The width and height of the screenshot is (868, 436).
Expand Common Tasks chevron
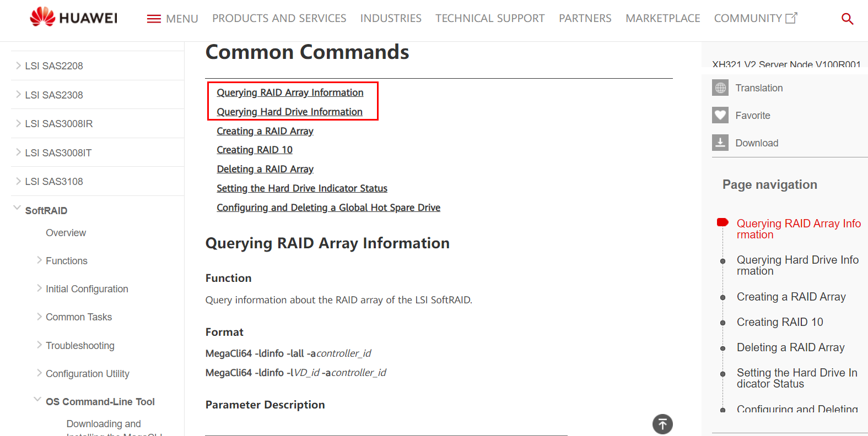(x=39, y=317)
